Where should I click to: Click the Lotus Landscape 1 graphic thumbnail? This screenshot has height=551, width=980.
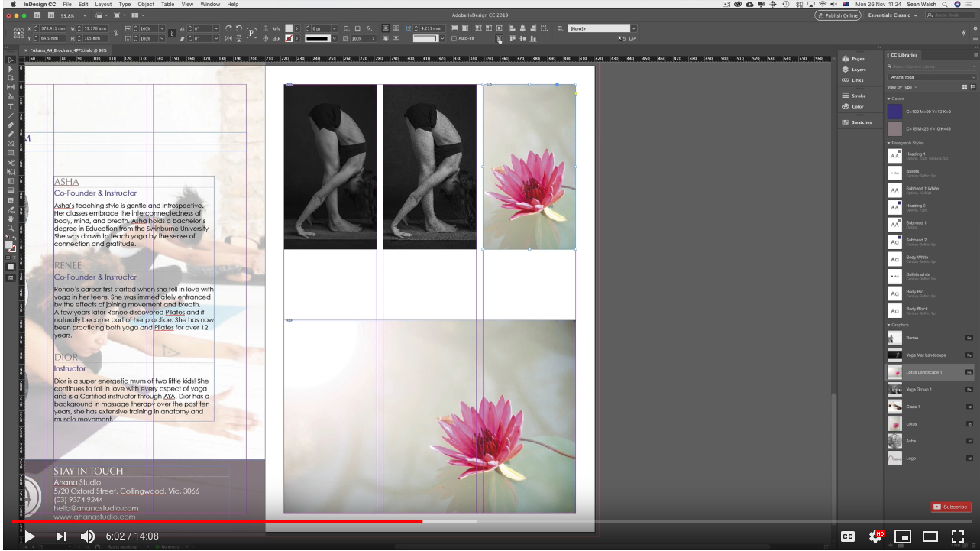pos(894,371)
